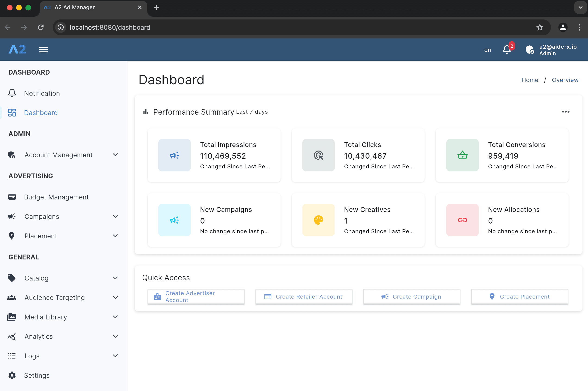Click the New Creatives palette icon

[318, 220]
